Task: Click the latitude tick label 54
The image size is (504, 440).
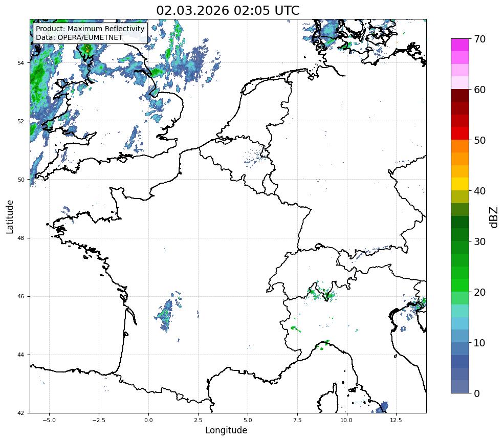Action: (x=20, y=62)
